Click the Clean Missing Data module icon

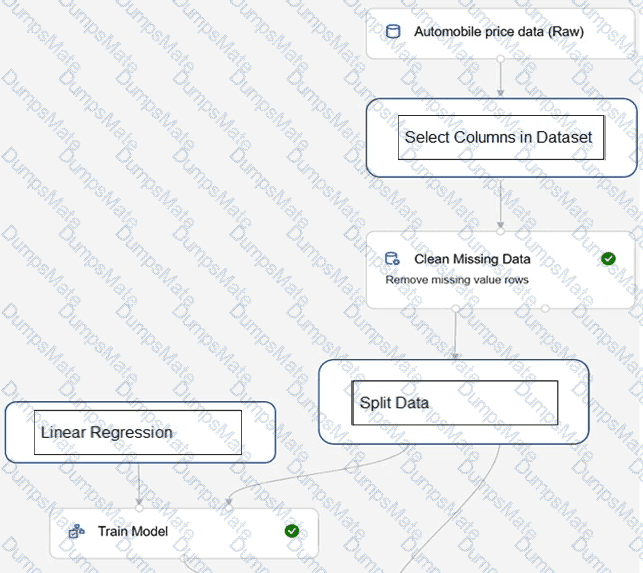pyautogui.click(x=393, y=259)
